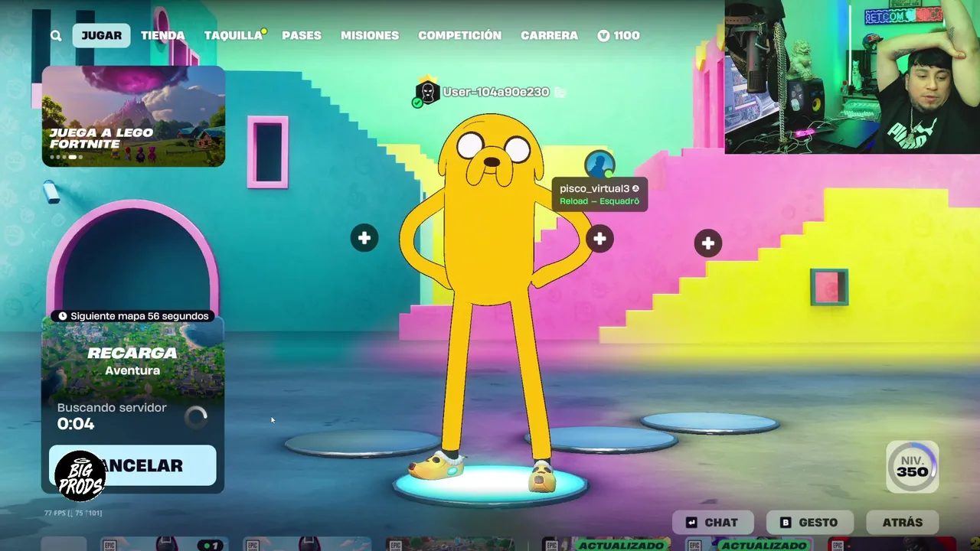Viewport: 980px width, 551px height.
Task: Click the clock icon beside Siguiente mapa
Action: click(63, 316)
